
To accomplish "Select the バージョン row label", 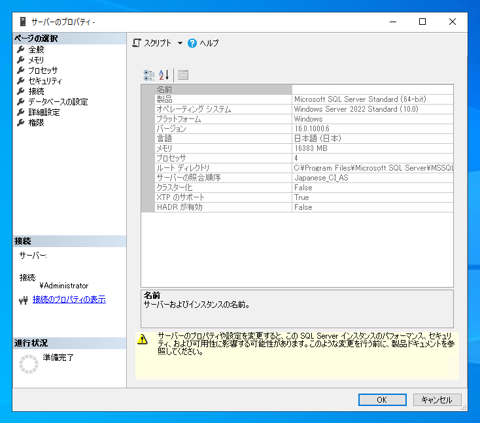I will point(171,129).
